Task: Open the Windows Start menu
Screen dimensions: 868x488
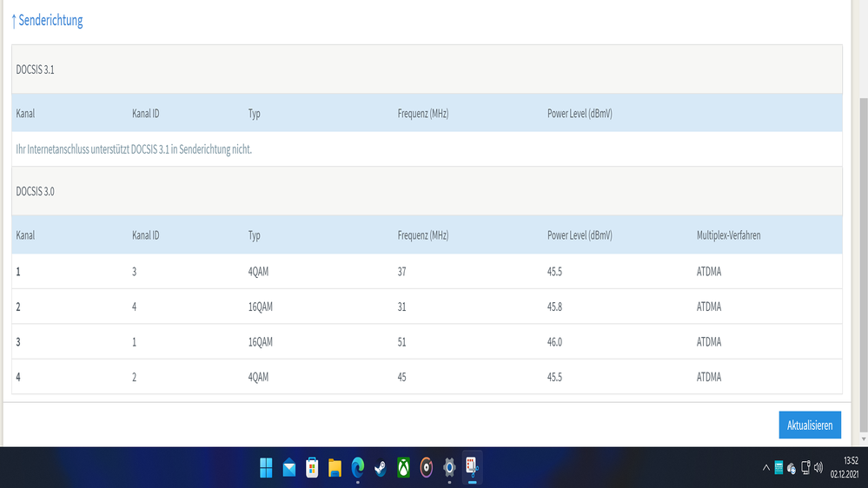Action: 266,467
